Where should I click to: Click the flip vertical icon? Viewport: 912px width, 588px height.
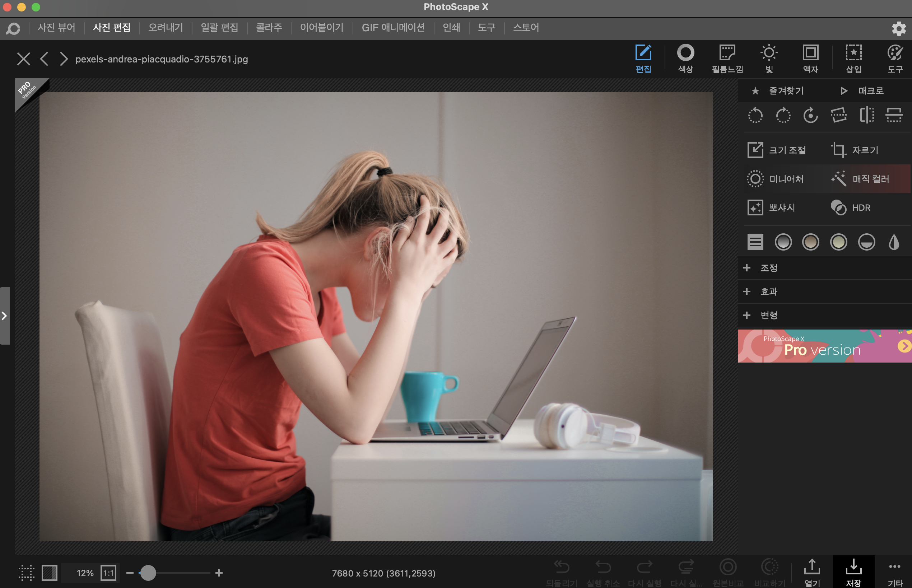894,115
